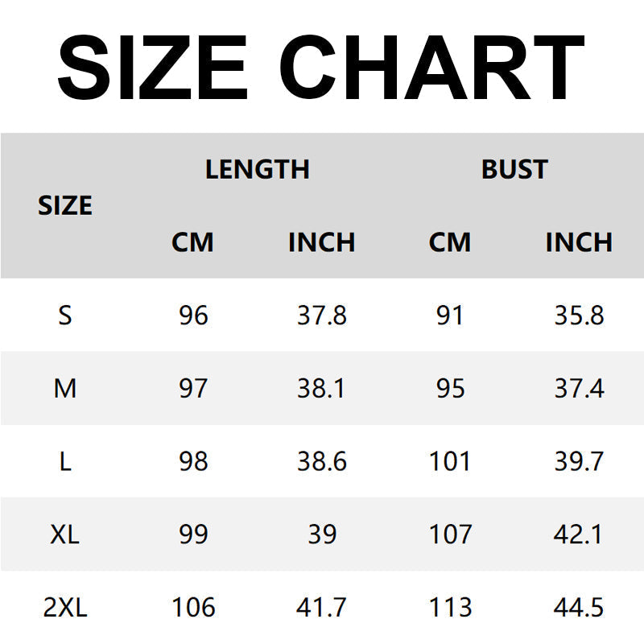The image size is (644, 644).
Task: Select the size S row label
Action: point(65,316)
